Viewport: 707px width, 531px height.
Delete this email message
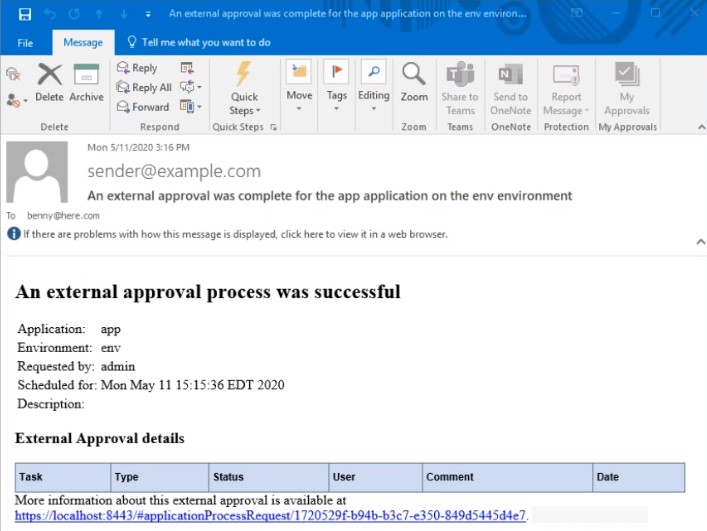pos(50,83)
